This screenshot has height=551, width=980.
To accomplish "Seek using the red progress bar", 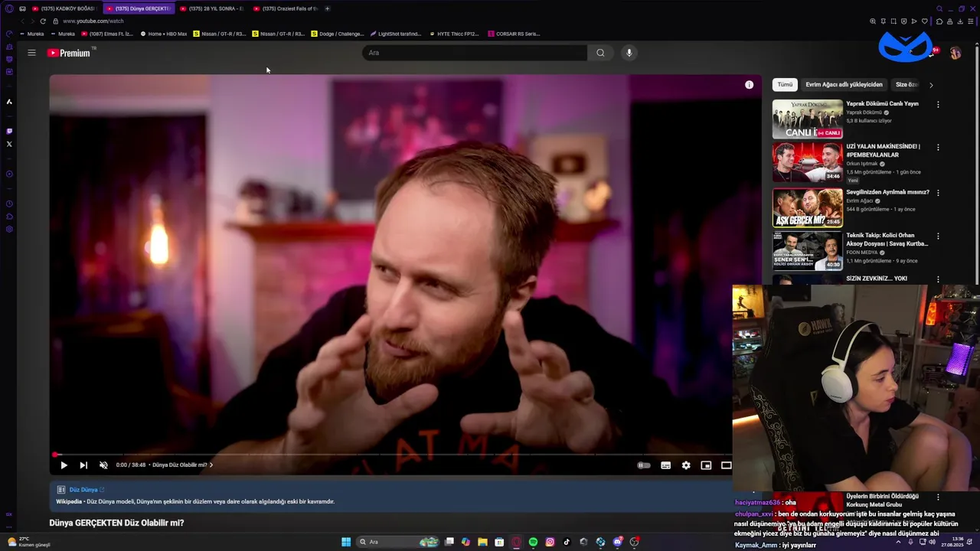I will [x=391, y=455].
